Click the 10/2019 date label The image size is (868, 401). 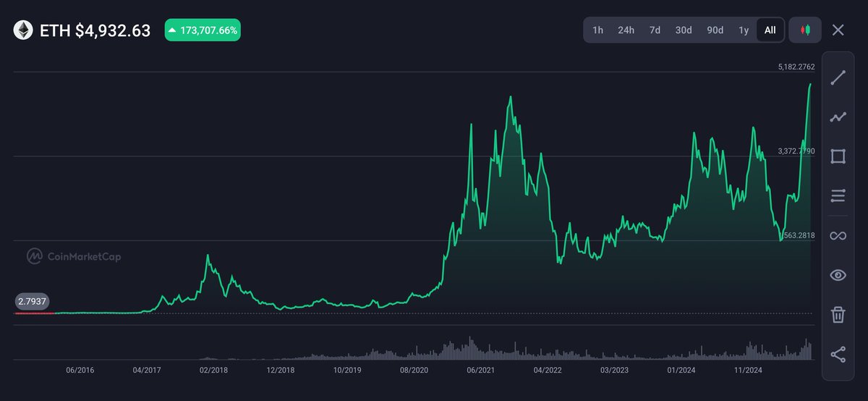[347, 370]
